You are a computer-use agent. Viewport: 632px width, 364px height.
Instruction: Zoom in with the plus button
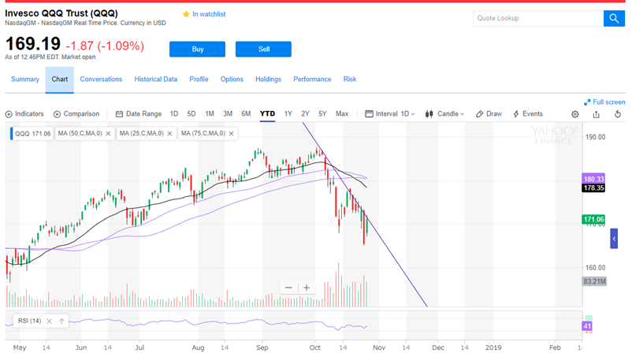click(307, 288)
